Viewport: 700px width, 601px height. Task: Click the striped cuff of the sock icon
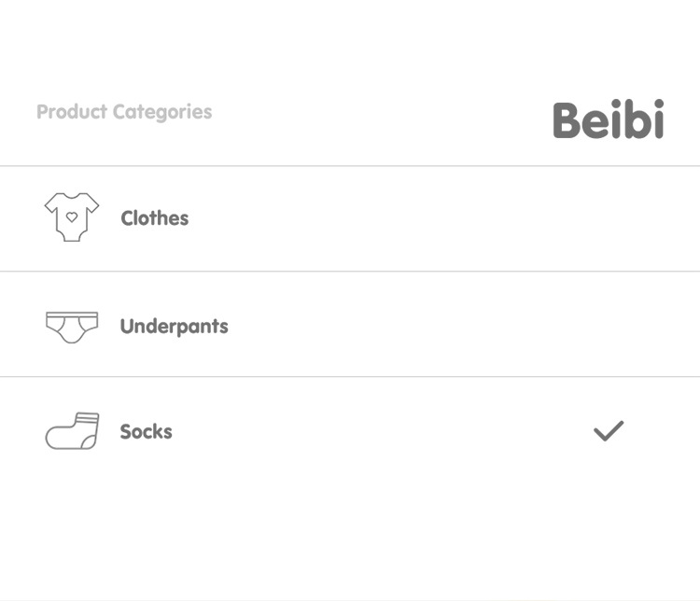pyautogui.click(x=87, y=417)
